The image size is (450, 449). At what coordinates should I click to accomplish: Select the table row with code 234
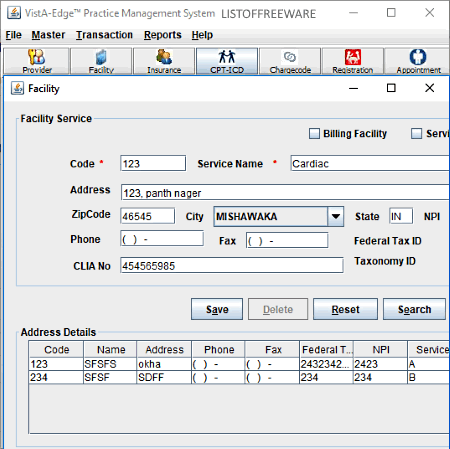239,377
